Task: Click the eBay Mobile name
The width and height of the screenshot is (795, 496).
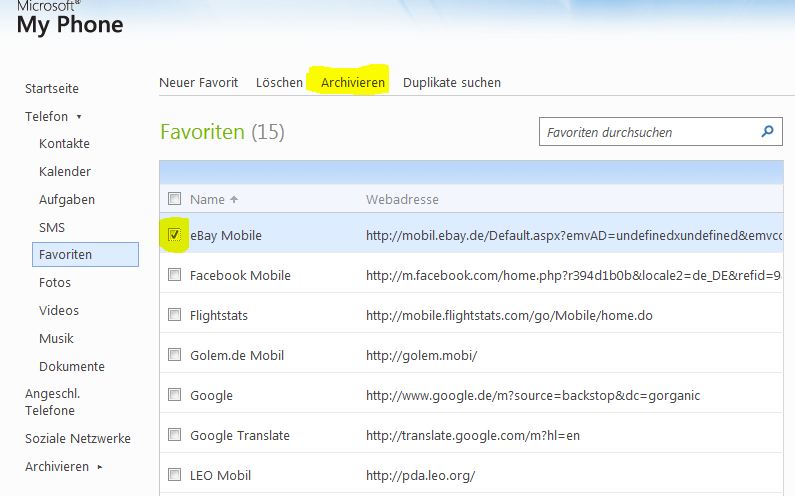Action: pos(226,235)
